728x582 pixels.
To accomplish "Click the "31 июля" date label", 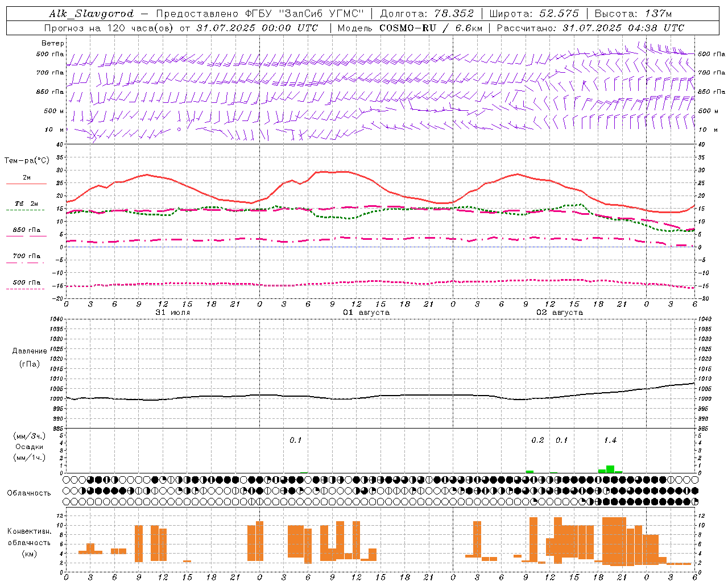I will tap(173, 313).
